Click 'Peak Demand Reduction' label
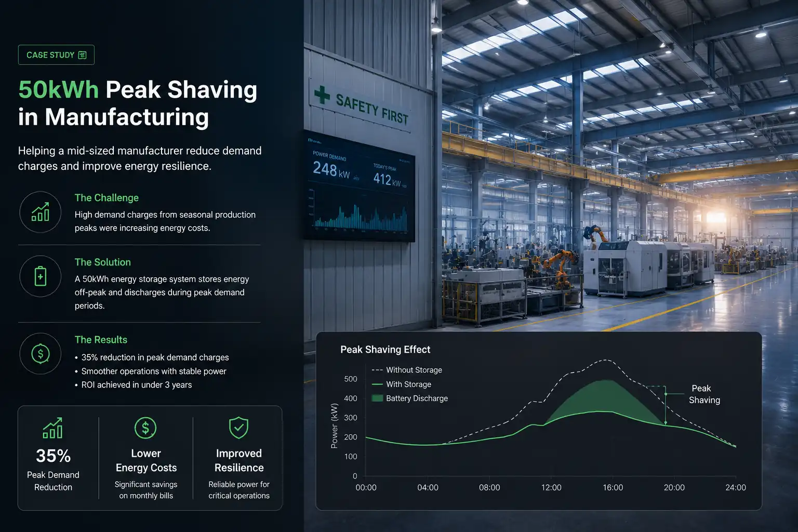 pyautogui.click(x=53, y=481)
